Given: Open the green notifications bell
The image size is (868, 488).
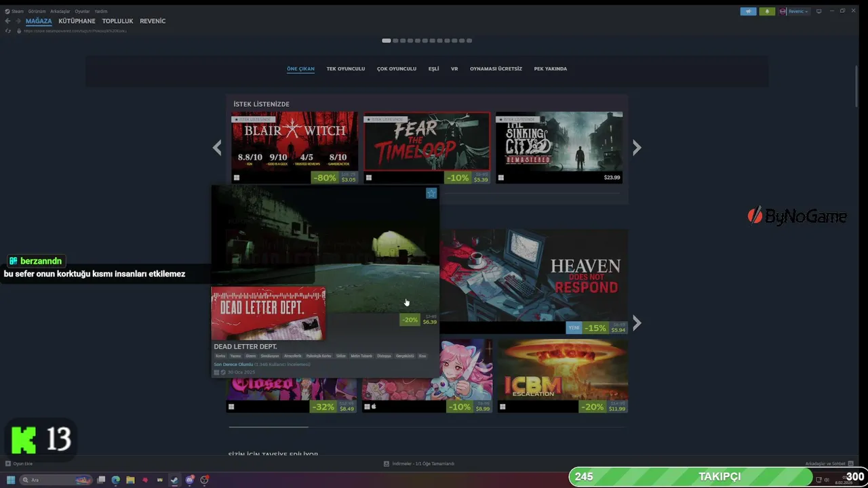Looking at the screenshot, I should (768, 12).
